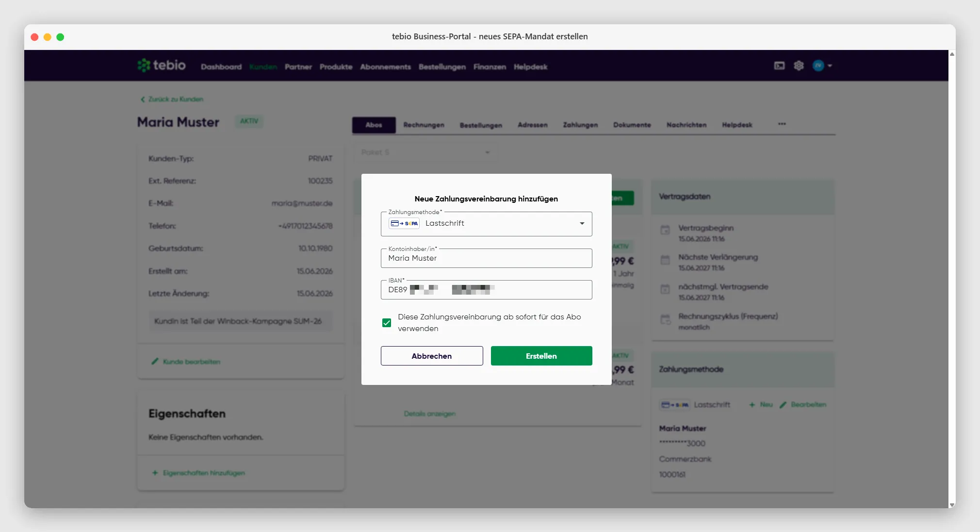Open the settings gear icon
Viewport: 980px width, 532px height.
pos(799,66)
